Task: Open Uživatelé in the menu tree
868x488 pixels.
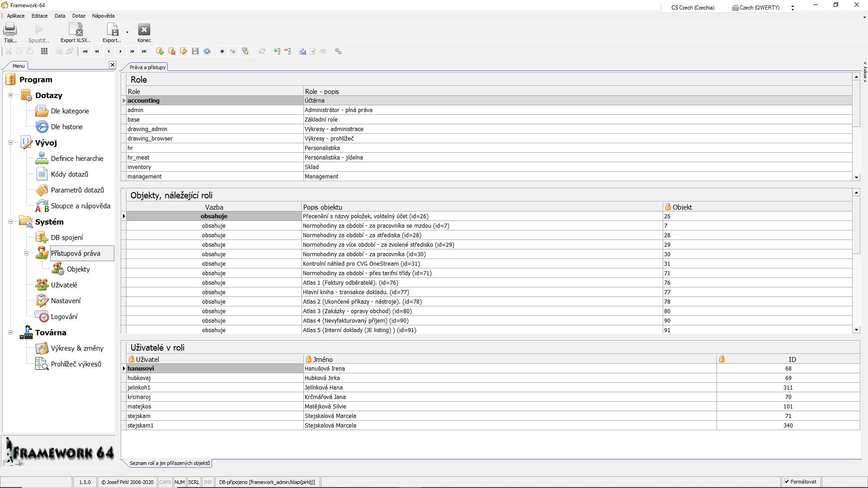Action: [x=64, y=285]
